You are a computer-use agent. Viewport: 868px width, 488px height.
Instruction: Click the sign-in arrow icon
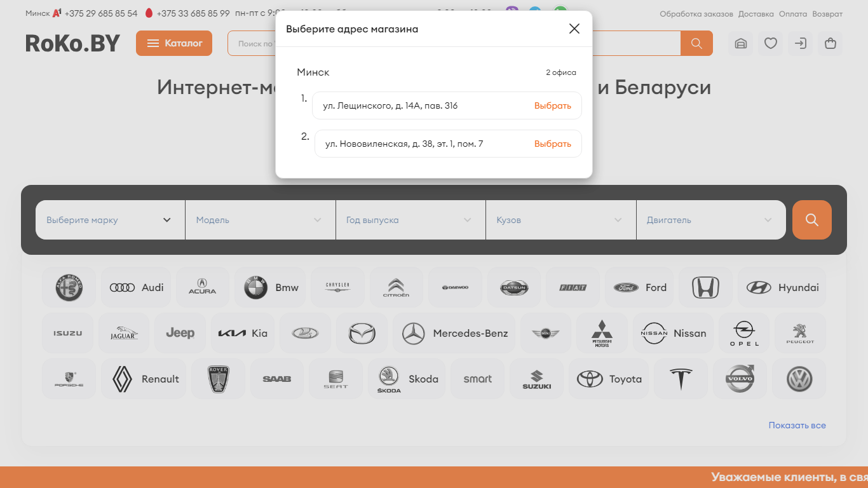click(x=801, y=44)
